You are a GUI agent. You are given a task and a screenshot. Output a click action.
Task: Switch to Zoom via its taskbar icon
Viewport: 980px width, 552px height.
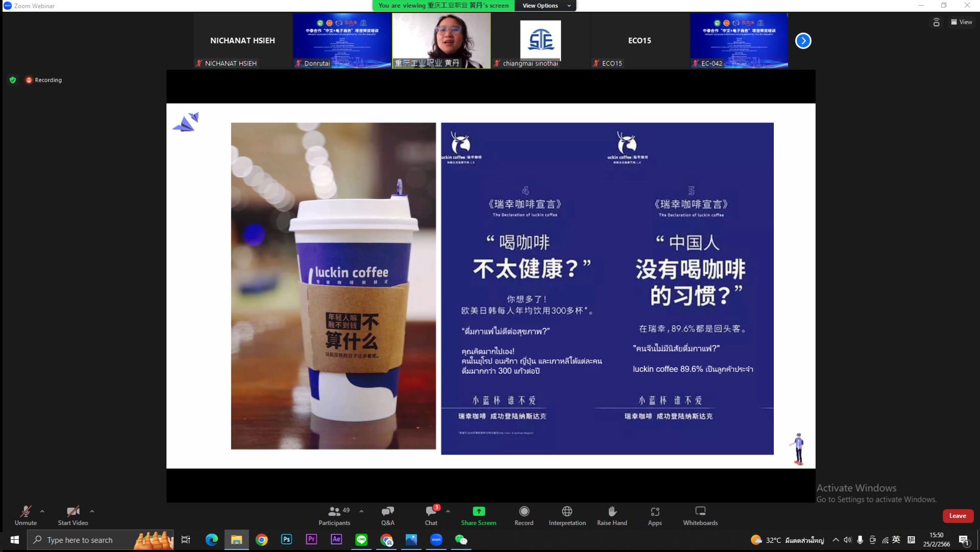(x=436, y=540)
